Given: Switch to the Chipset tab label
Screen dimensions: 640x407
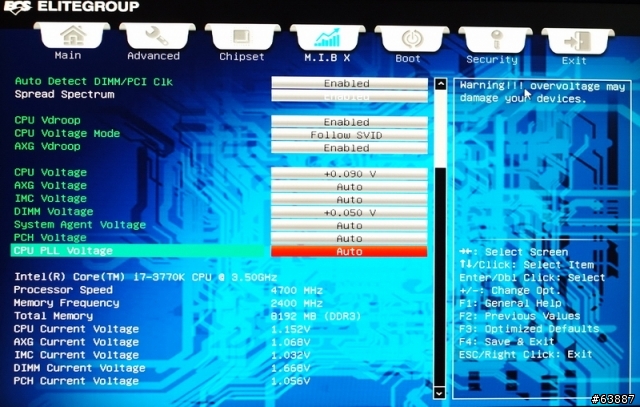Looking at the screenshot, I should pos(242,57).
